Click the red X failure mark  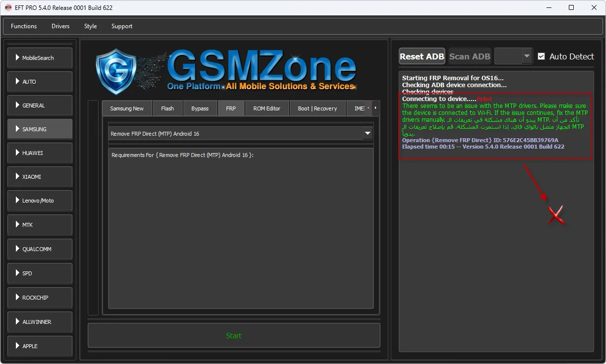click(556, 215)
